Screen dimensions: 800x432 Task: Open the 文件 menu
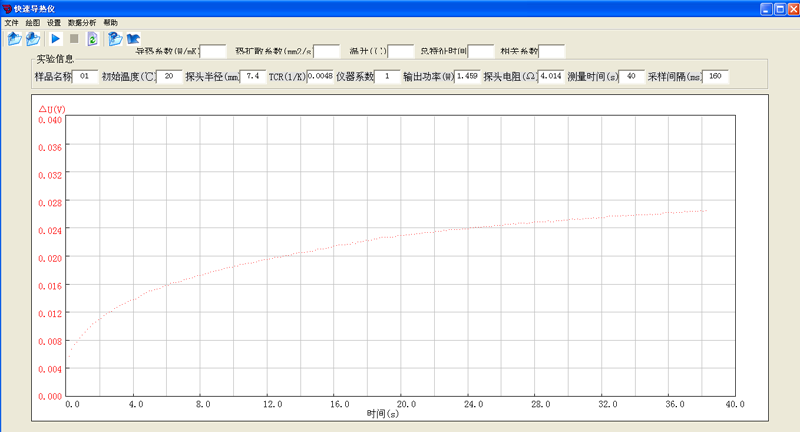click(x=12, y=22)
